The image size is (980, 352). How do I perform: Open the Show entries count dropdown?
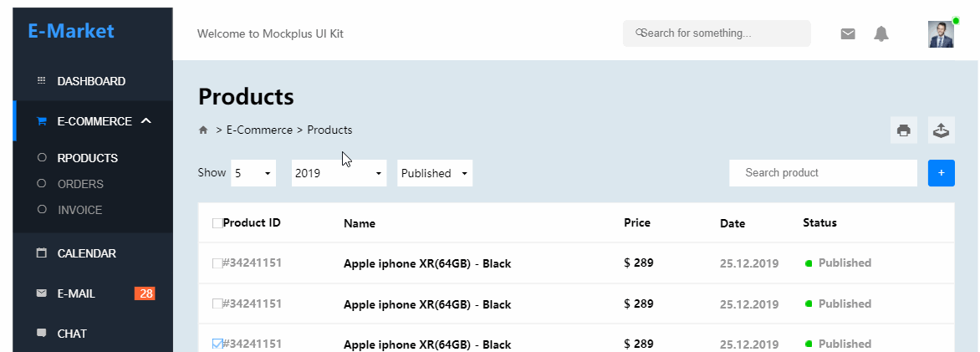(253, 173)
